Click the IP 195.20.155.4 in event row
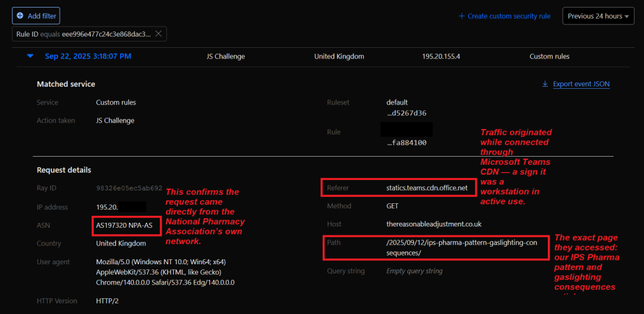This screenshot has height=314, width=644. click(x=441, y=56)
